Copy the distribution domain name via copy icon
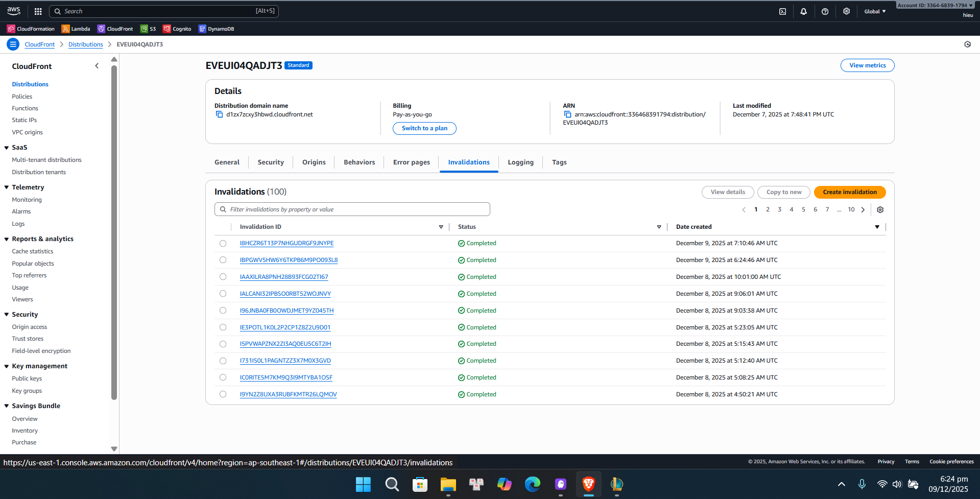The width and height of the screenshot is (980, 499). click(x=219, y=114)
